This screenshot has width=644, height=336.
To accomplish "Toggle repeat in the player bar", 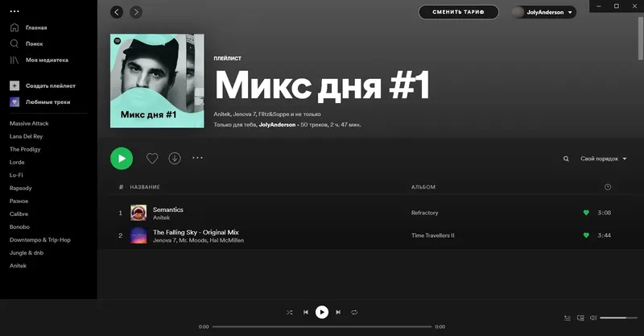I will pos(354,312).
